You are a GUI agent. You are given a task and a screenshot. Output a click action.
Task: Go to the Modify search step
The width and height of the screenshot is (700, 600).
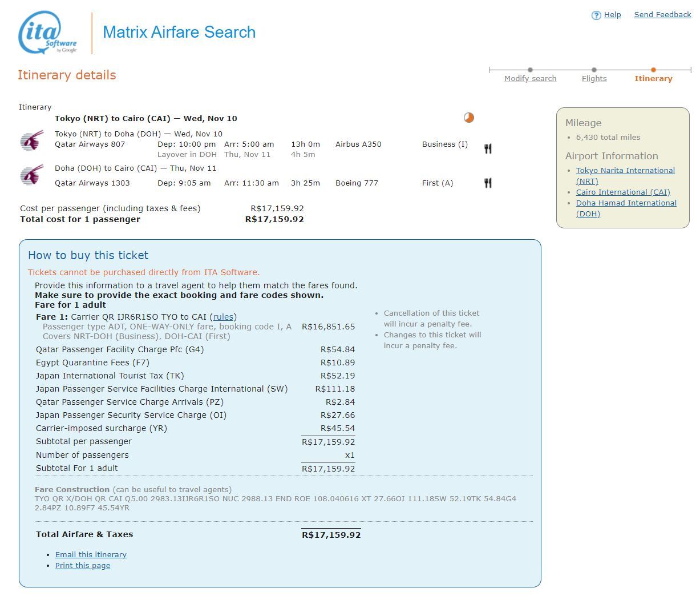click(x=530, y=79)
